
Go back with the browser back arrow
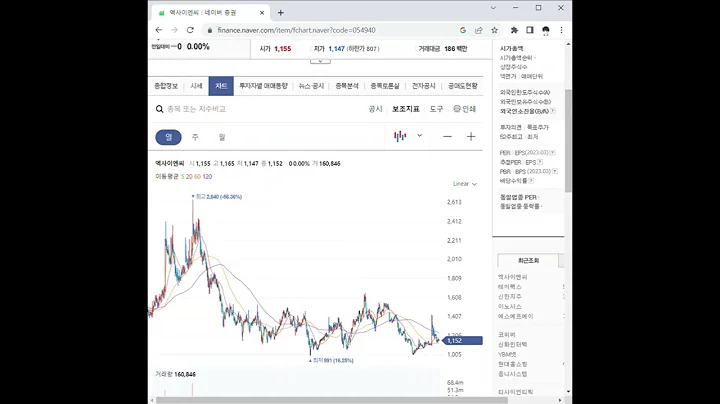pos(159,30)
